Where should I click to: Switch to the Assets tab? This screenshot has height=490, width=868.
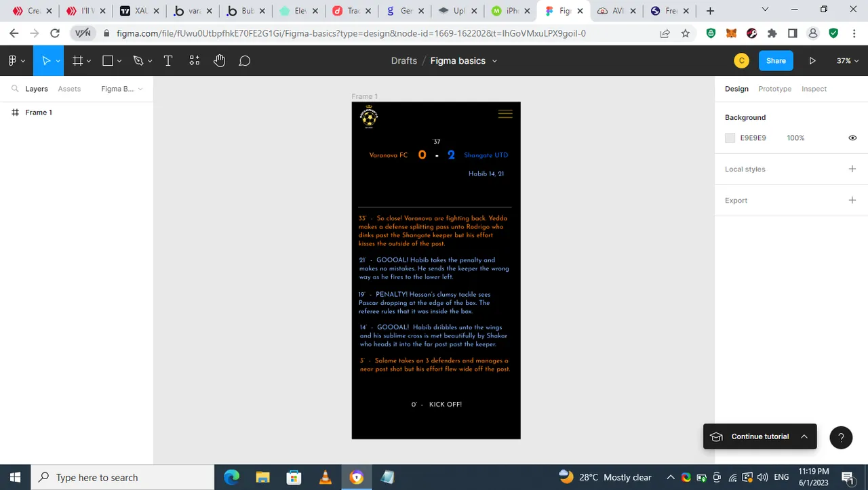click(x=69, y=89)
